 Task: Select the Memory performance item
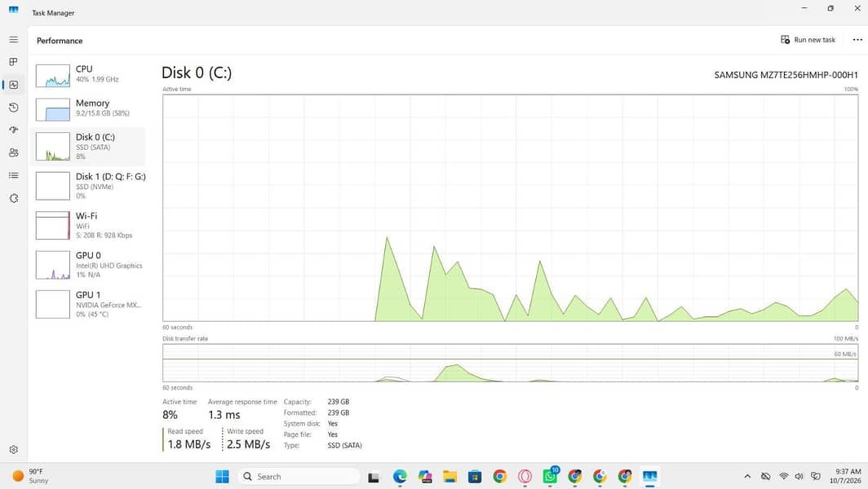point(89,109)
